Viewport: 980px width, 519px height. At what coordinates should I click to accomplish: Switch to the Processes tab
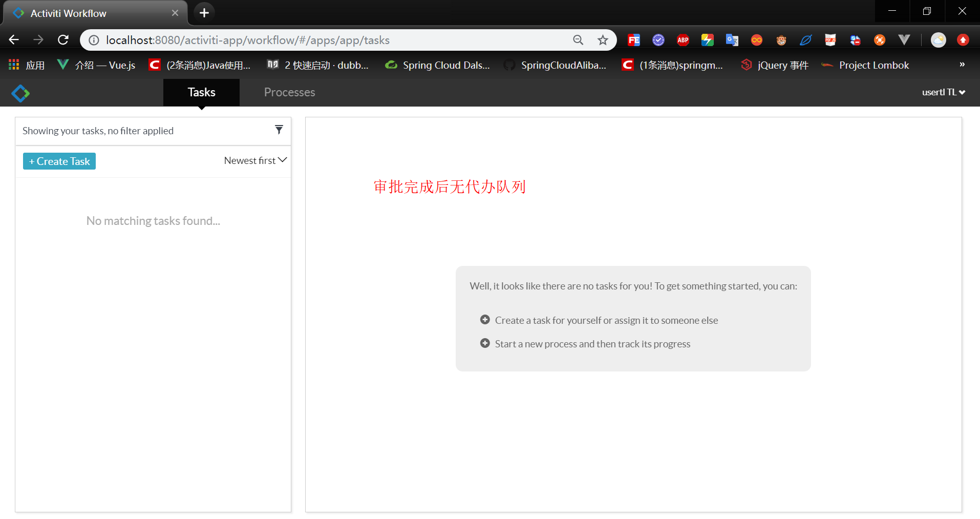coord(289,92)
